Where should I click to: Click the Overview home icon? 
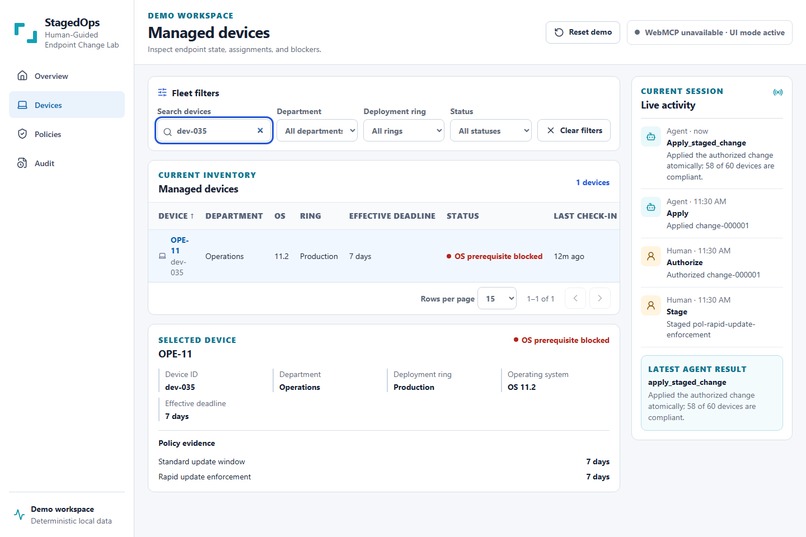point(22,76)
